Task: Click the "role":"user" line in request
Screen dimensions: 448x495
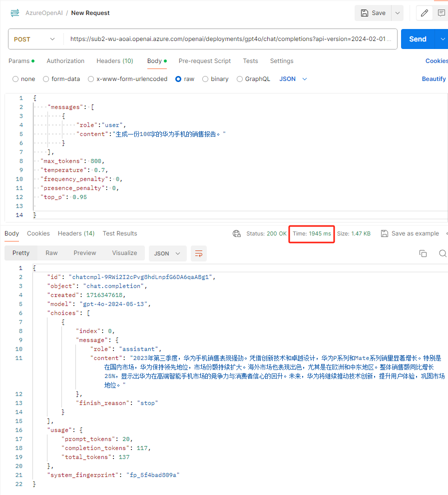Action: 101,125
